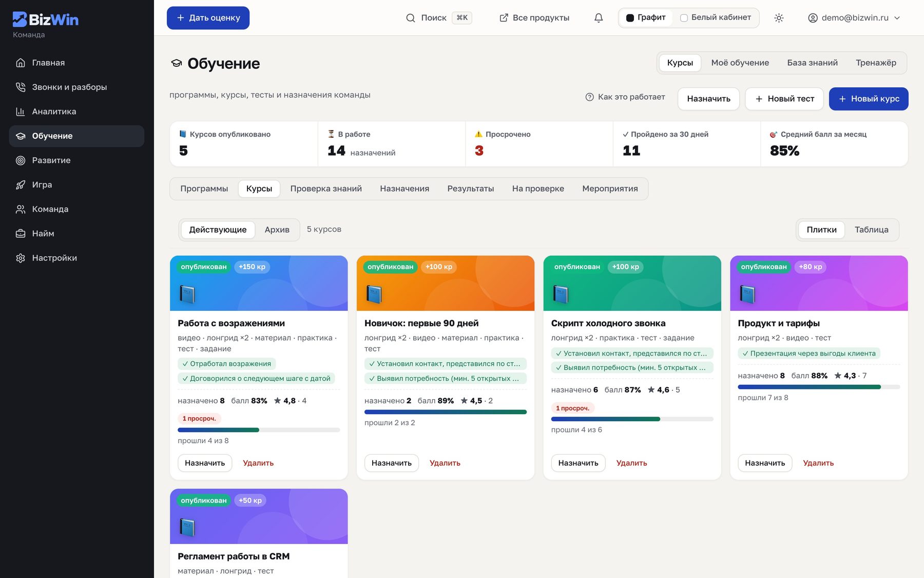Show Архив courses
This screenshot has width=924, height=578.
277,230
